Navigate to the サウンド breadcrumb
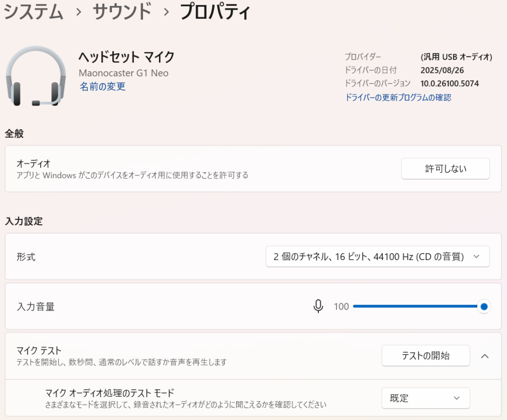The height and width of the screenshot is (420, 507). coord(122,12)
